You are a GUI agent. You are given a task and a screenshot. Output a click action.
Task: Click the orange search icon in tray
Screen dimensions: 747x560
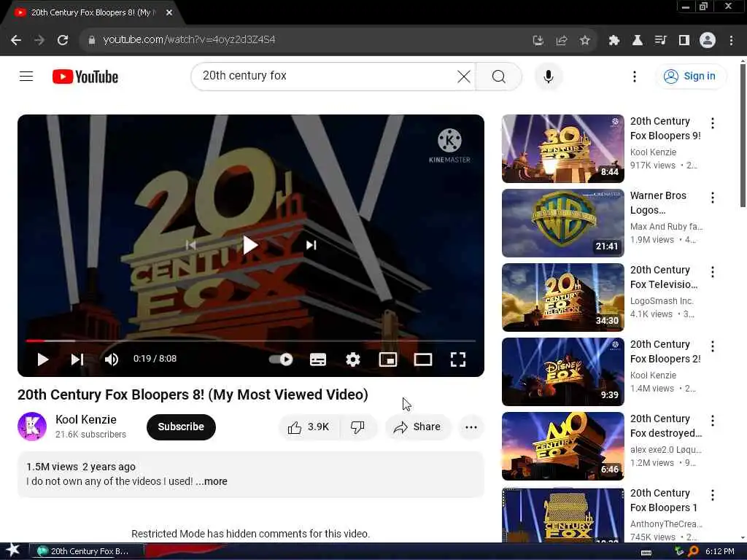point(693,551)
